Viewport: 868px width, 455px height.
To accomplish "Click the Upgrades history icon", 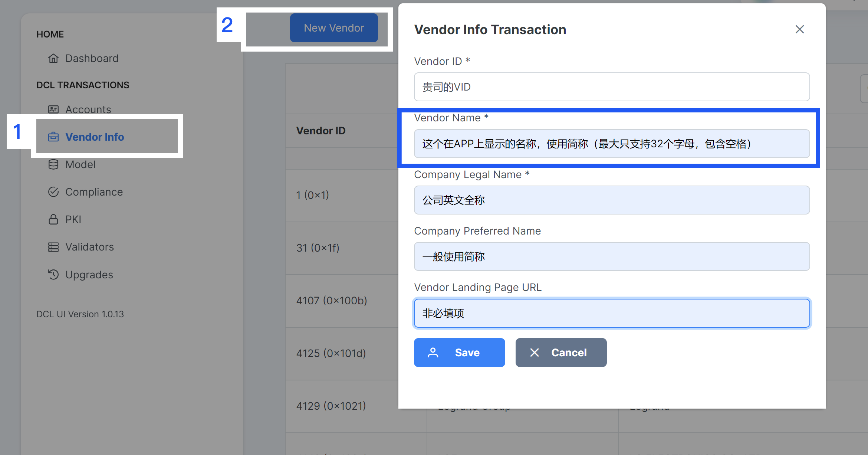I will pos(53,275).
